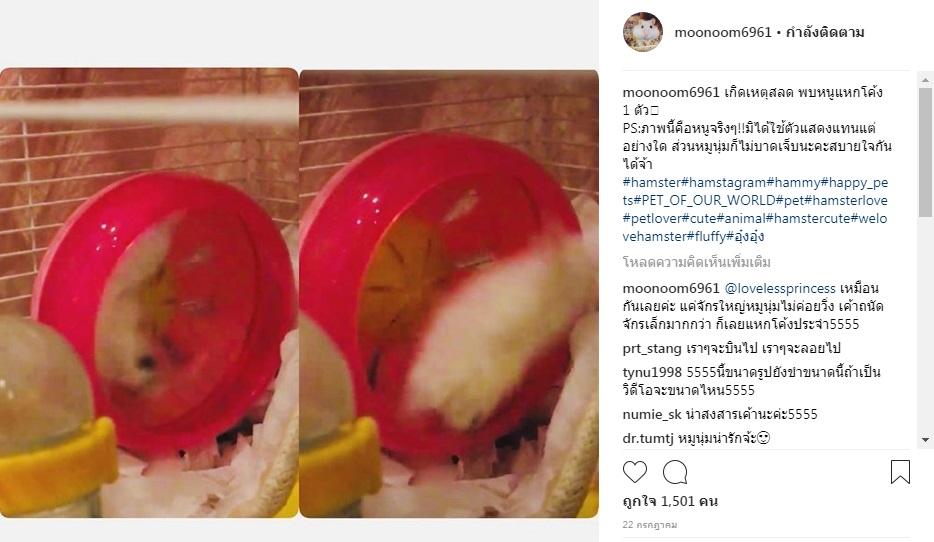The image size is (934, 542).
Task: Open comment bubble icon
Action: (675, 472)
